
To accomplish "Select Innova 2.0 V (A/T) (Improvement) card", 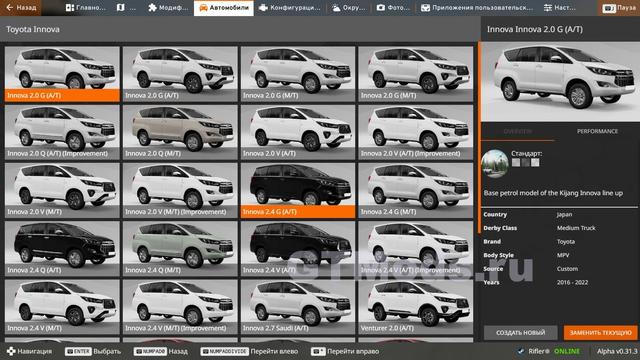I will [x=416, y=132].
